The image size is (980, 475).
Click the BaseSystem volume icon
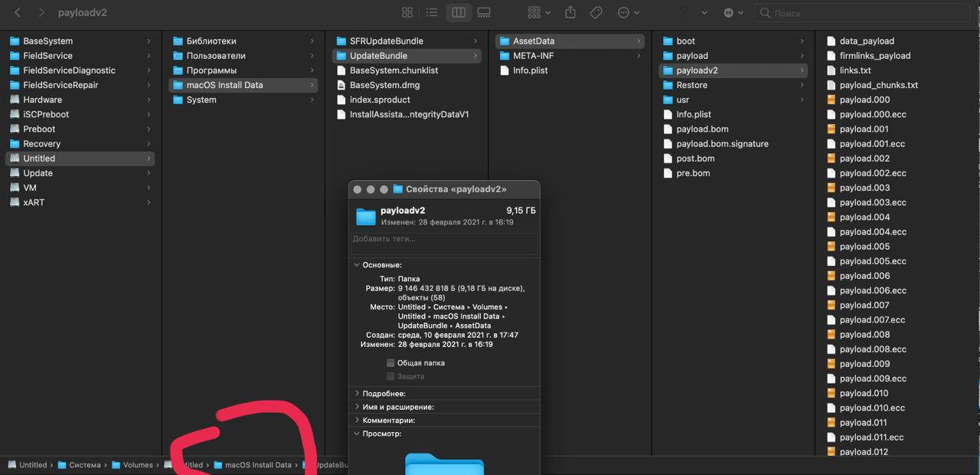(15, 41)
